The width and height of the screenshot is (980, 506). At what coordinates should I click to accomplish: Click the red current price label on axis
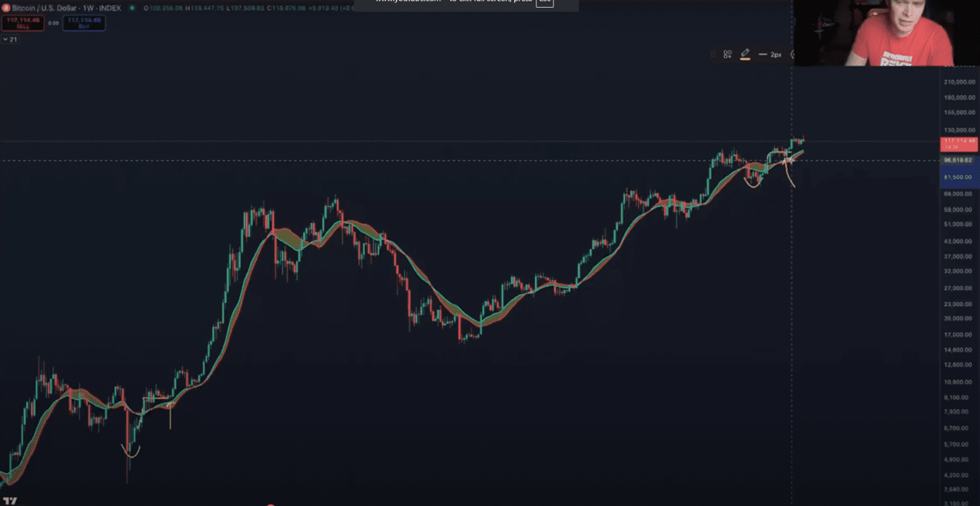(x=958, y=144)
